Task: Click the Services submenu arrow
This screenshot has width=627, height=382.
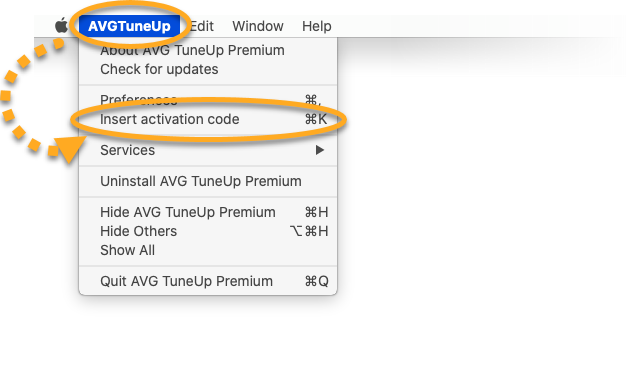Action: click(319, 150)
